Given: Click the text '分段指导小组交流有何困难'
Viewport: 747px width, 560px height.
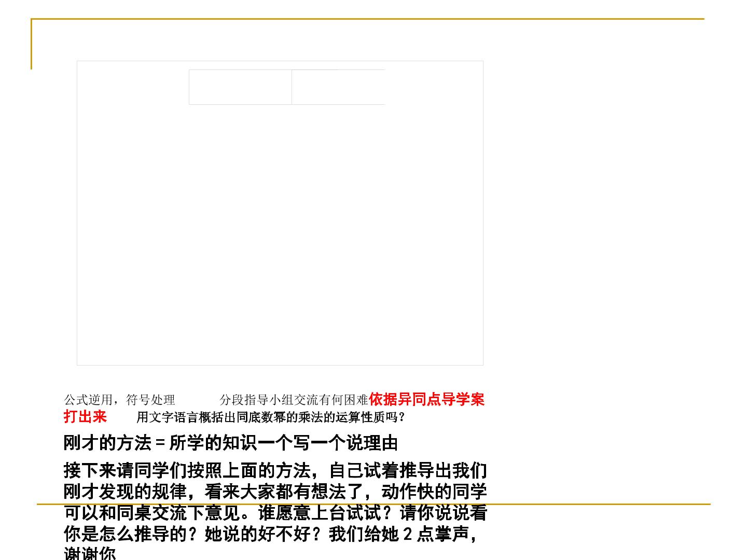Looking at the screenshot, I should coord(294,400).
